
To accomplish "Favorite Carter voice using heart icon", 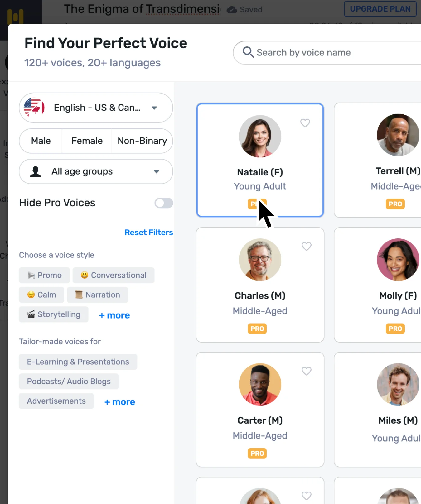I will point(306,371).
